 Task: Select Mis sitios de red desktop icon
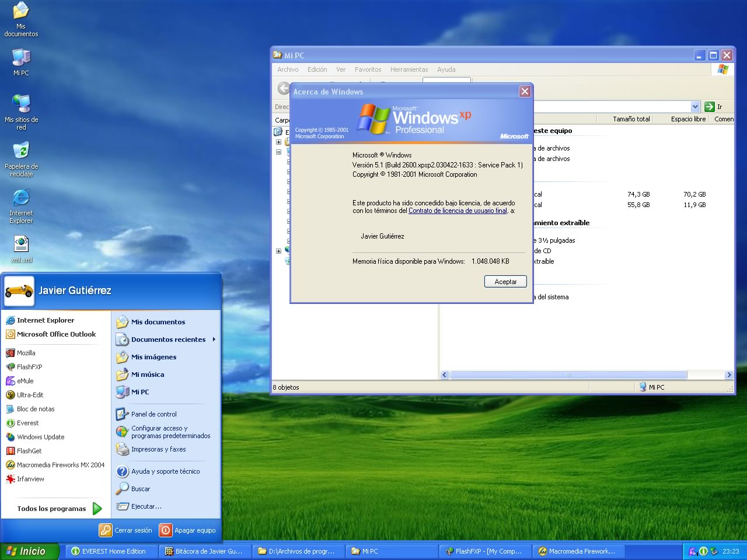[21, 112]
